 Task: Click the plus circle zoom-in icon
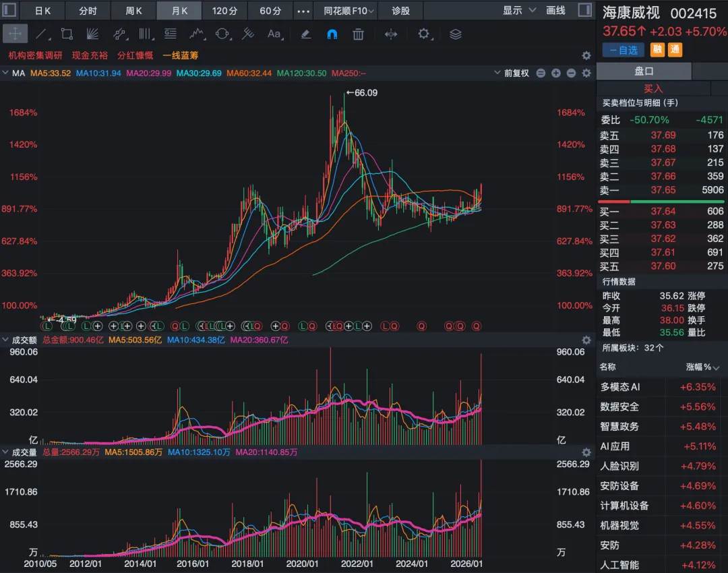coord(555,73)
